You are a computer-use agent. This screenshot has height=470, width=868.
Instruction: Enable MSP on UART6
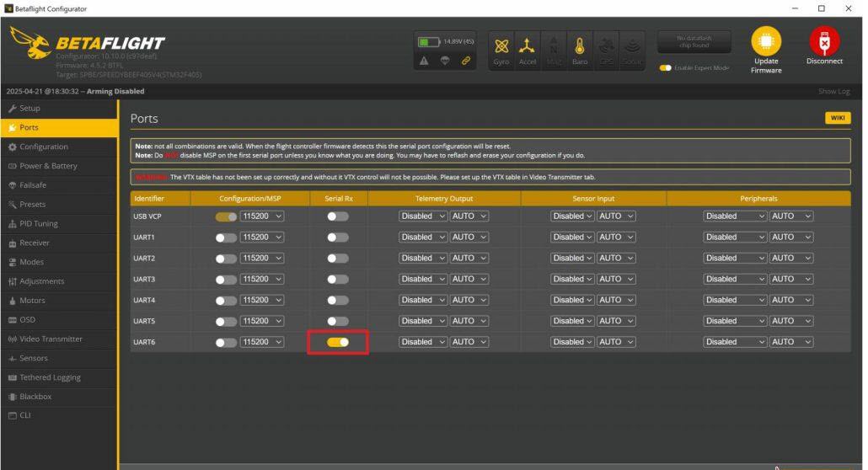226,343
